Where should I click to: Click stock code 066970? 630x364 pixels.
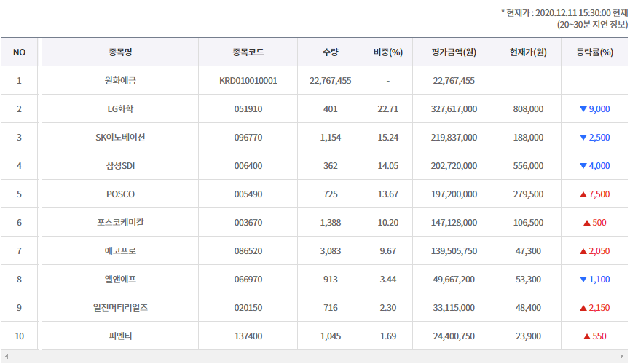click(248, 280)
